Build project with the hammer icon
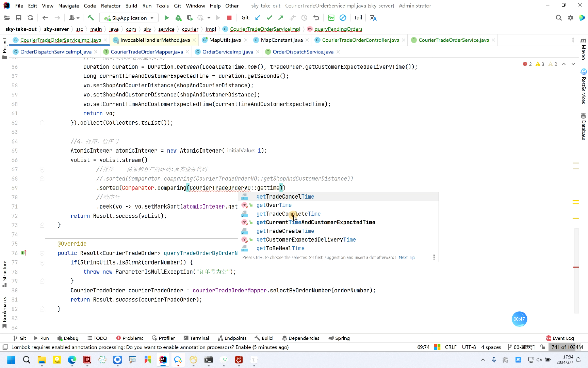Image resolution: width=588 pixels, height=368 pixels. [x=91, y=18]
